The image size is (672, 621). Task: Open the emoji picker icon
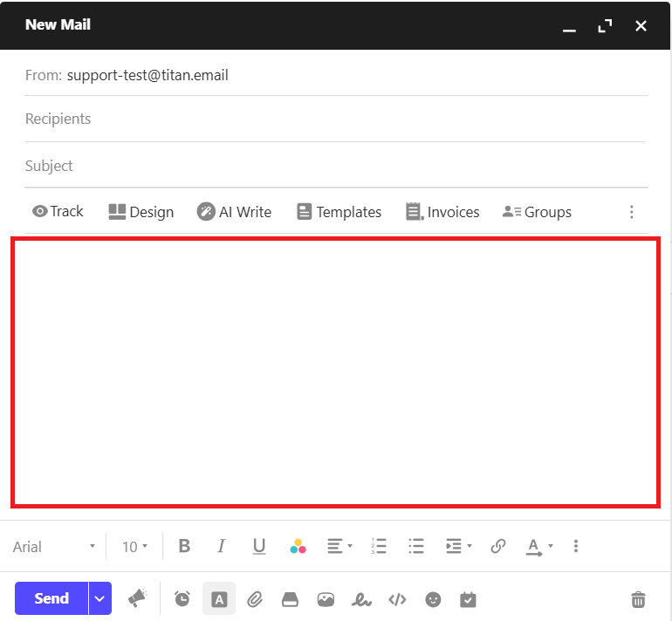click(x=433, y=599)
